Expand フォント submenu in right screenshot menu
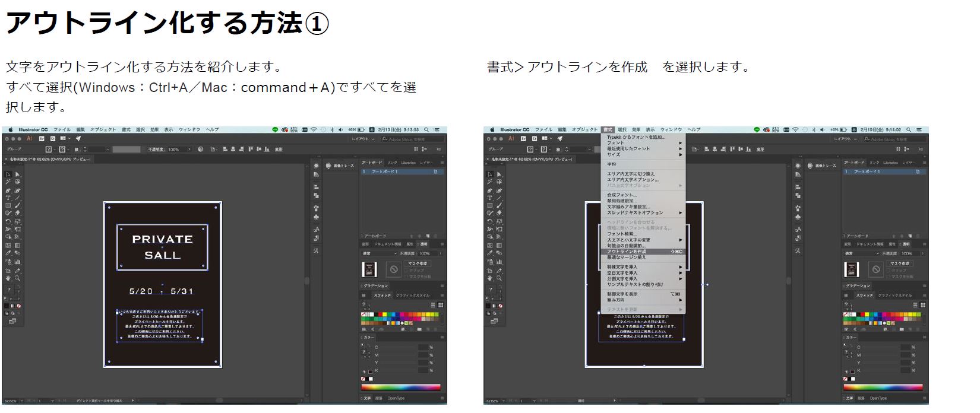This screenshot has height=413, width=980. click(644, 143)
